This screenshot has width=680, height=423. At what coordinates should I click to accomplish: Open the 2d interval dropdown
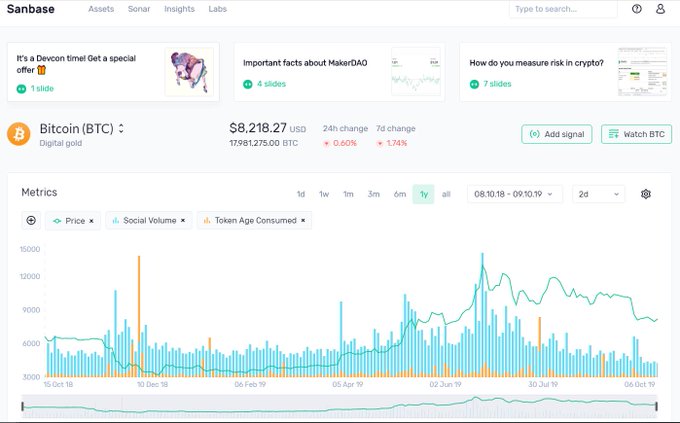click(x=598, y=194)
